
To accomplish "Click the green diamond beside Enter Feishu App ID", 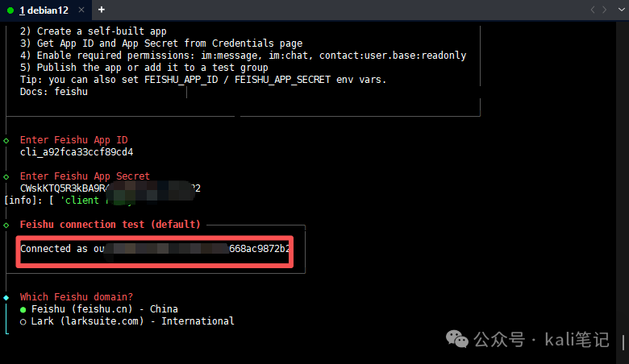I will 6,140.
